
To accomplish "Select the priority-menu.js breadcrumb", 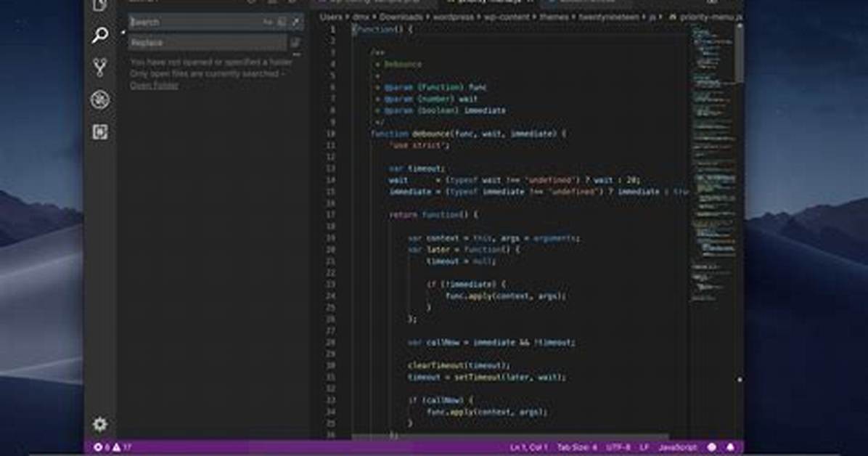I will tap(706, 17).
